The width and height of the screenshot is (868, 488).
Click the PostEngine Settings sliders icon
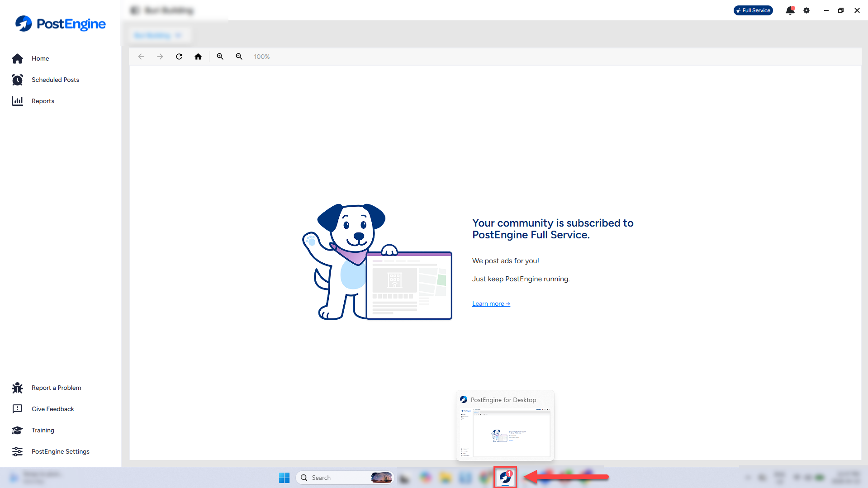point(17,451)
